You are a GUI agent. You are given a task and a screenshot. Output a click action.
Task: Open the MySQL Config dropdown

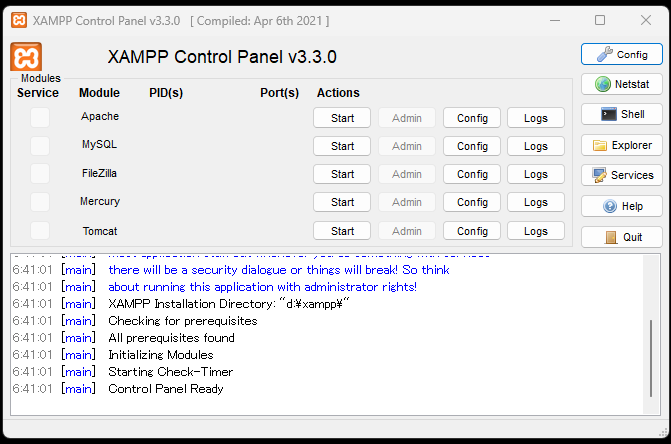(472, 146)
